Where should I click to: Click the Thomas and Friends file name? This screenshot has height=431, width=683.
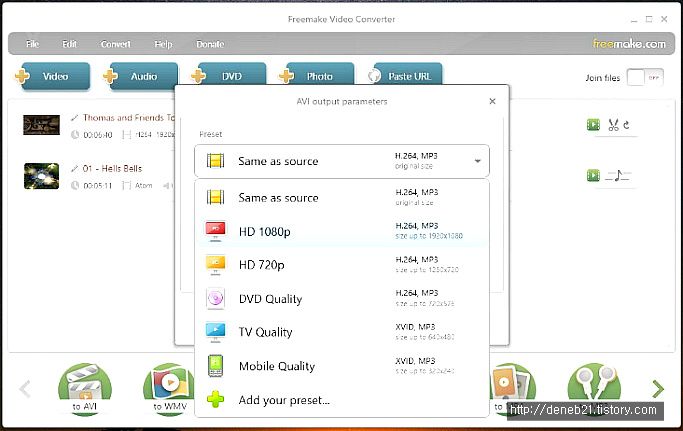point(128,118)
